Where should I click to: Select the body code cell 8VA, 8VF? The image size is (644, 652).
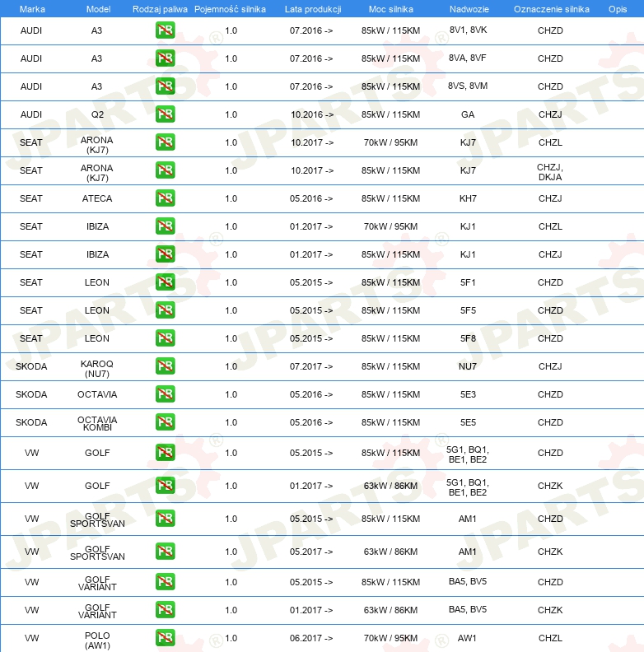tap(468, 58)
